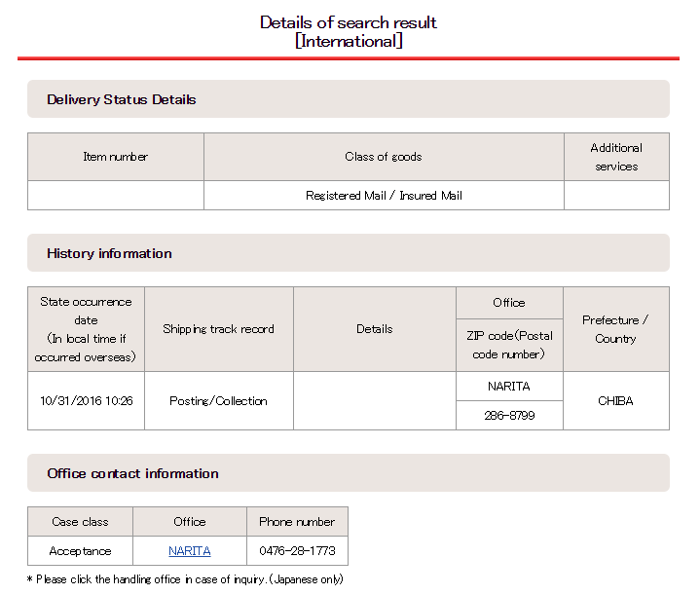
Task: Select the Registered Mail / Insured Mail cell
Action: [384, 195]
